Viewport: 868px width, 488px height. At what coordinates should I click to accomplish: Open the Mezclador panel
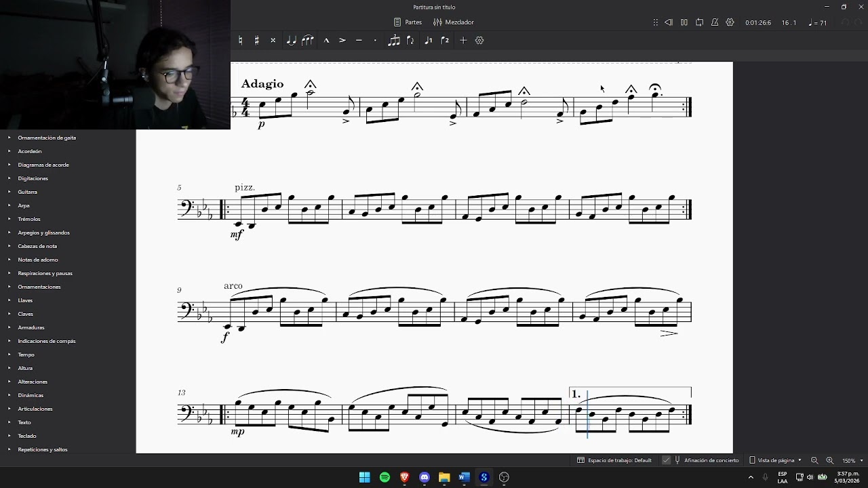click(453, 22)
